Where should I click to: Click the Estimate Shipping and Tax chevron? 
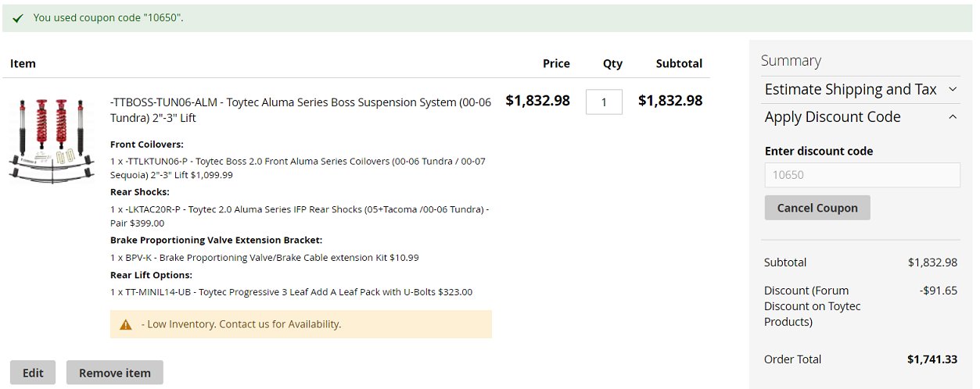953,89
